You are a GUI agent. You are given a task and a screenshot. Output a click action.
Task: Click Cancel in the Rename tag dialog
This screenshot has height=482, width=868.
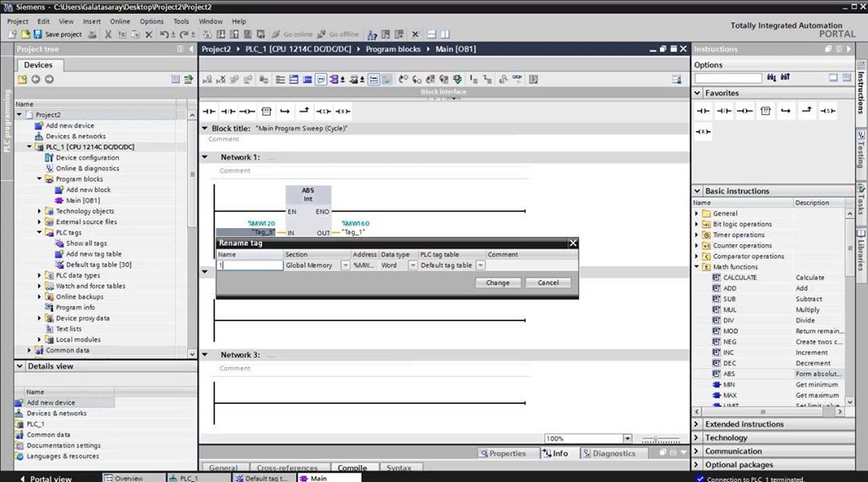[x=548, y=283]
